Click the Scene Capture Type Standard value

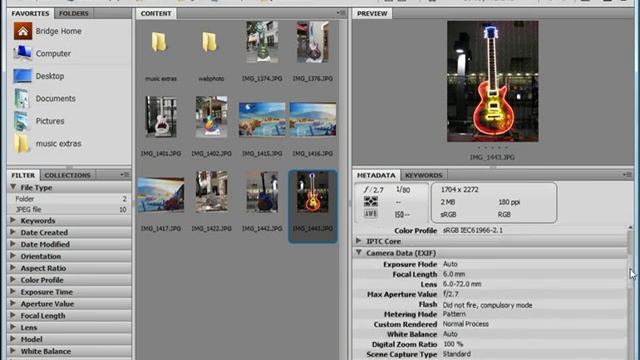click(456, 354)
